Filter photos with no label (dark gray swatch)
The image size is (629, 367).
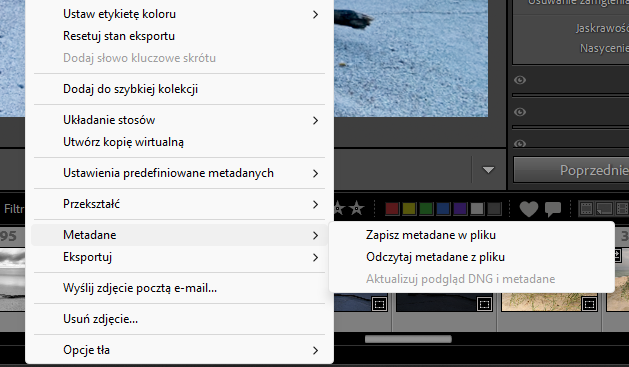tap(494, 209)
